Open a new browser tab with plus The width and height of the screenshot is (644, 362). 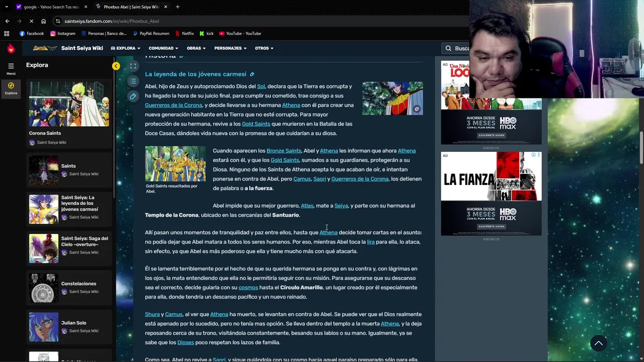(178, 7)
